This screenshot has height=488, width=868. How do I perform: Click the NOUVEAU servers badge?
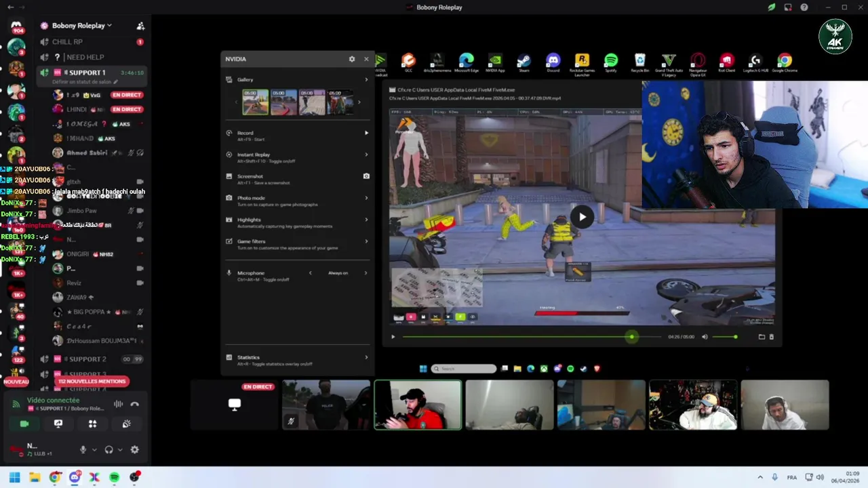16,382
